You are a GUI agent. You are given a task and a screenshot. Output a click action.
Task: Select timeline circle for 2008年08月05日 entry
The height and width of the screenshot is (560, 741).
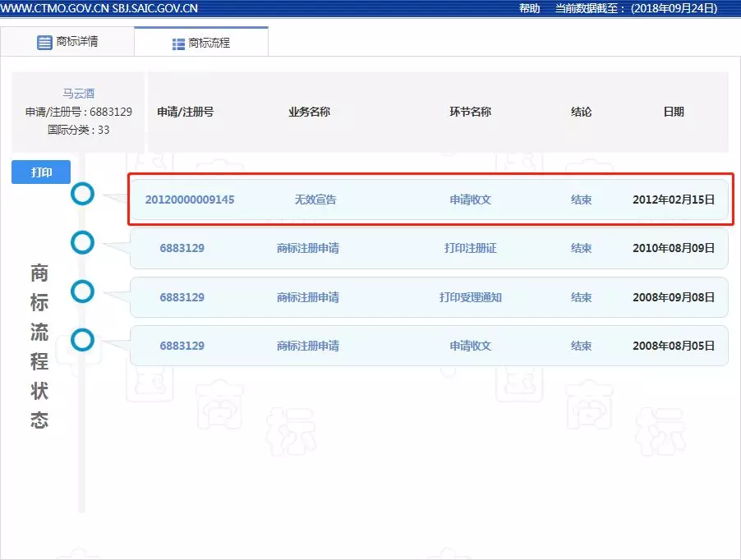pos(82,339)
